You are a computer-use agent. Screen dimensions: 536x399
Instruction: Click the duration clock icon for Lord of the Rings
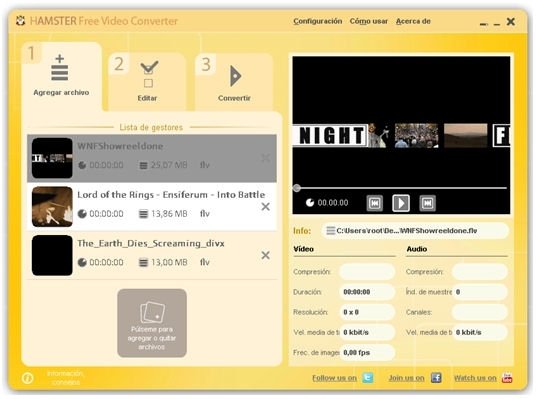(x=82, y=214)
